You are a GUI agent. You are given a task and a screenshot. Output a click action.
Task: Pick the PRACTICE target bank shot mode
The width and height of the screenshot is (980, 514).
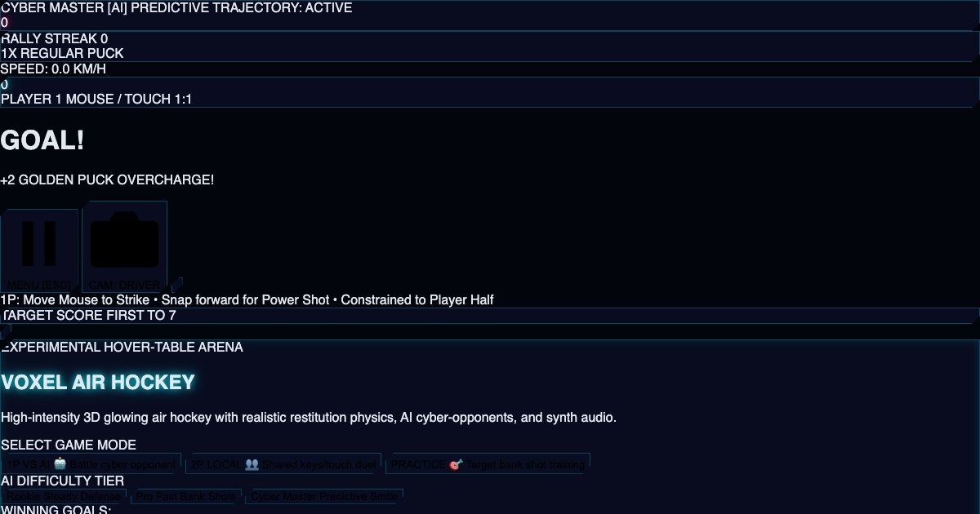[488, 464]
